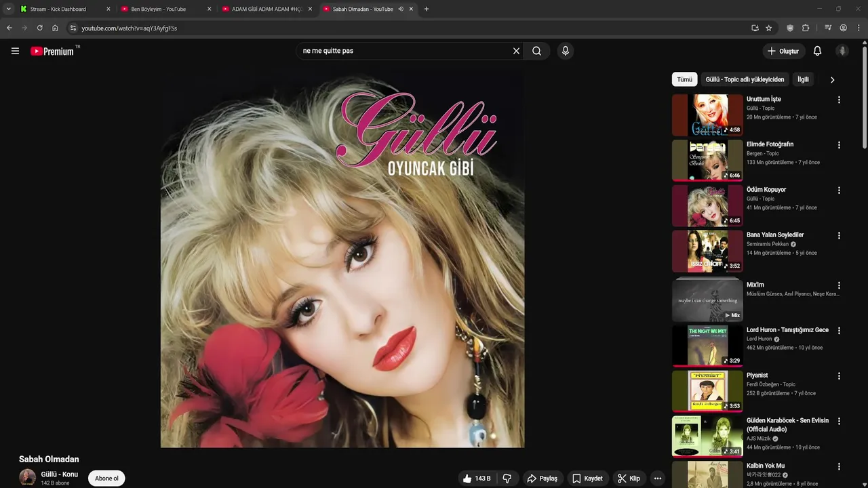This screenshot has height=488, width=868.
Task: Open the Piyanist video title
Action: click(x=757, y=375)
